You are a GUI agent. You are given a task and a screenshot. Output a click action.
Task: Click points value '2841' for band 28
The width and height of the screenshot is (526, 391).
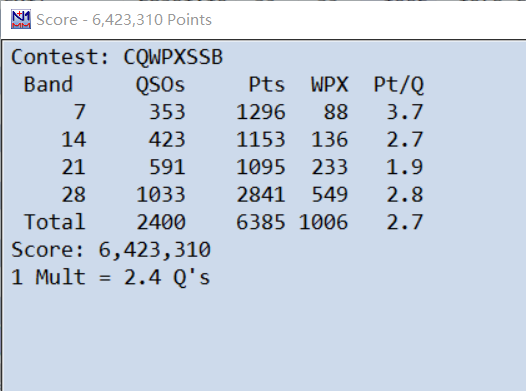tap(261, 194)
